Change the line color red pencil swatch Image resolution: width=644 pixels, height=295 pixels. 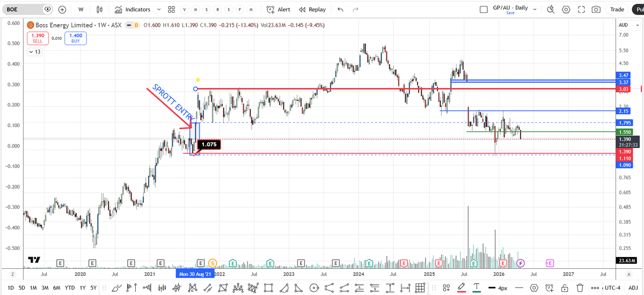462,288
